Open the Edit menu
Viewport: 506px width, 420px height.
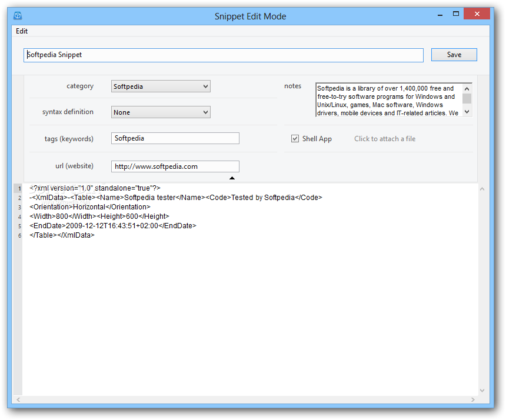tap(22, 31)
